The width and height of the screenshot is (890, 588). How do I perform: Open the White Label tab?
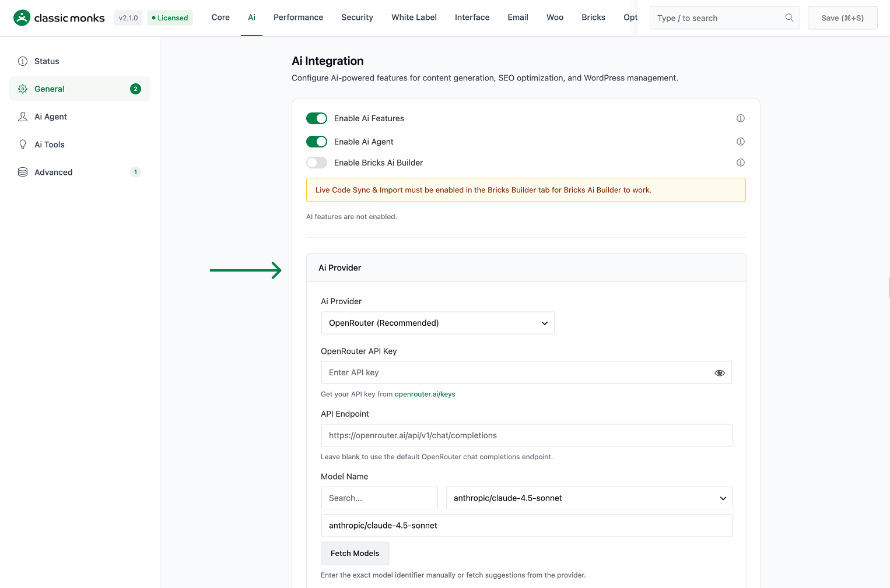[414, 17]
